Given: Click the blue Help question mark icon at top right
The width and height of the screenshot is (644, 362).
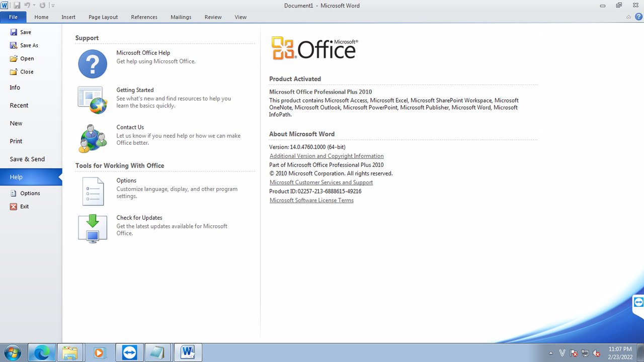Looking at the screenshot, I should point(638,17).
